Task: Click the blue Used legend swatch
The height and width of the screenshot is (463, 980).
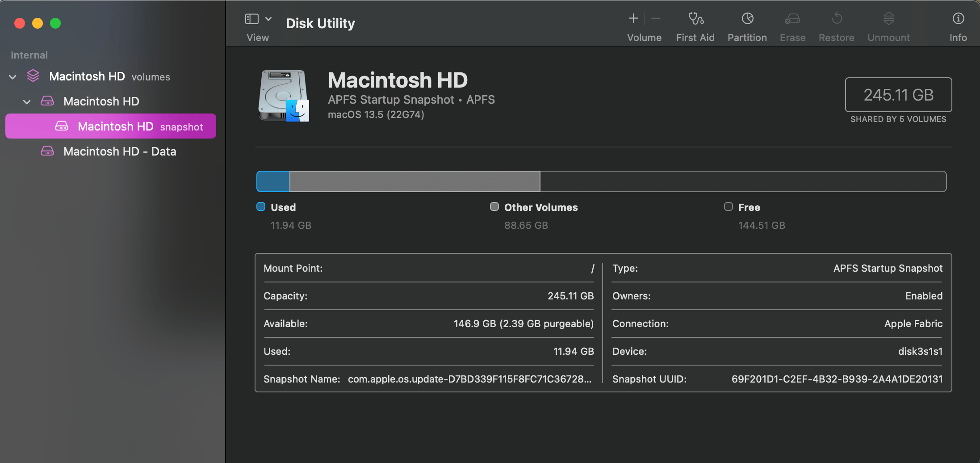Action: [261, 206]
